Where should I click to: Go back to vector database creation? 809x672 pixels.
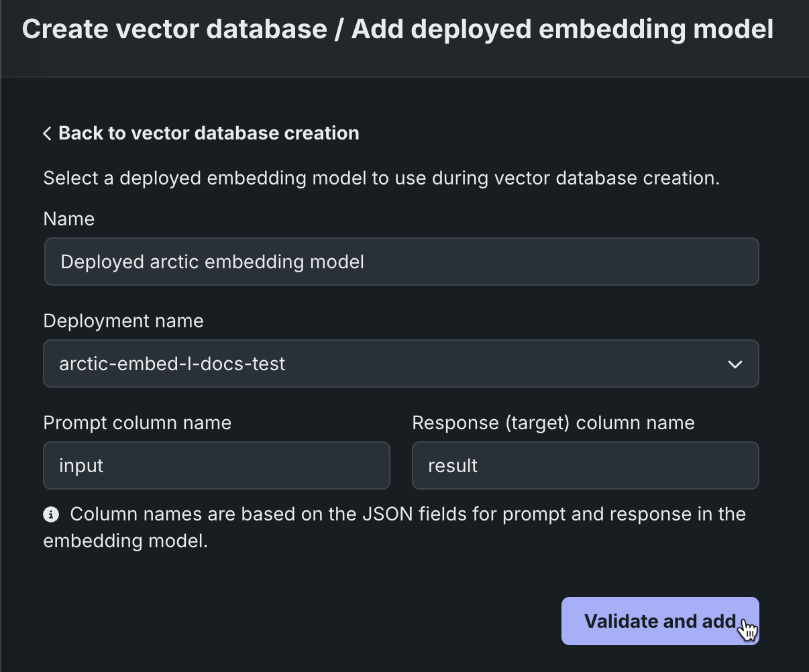tap(208, 133)
